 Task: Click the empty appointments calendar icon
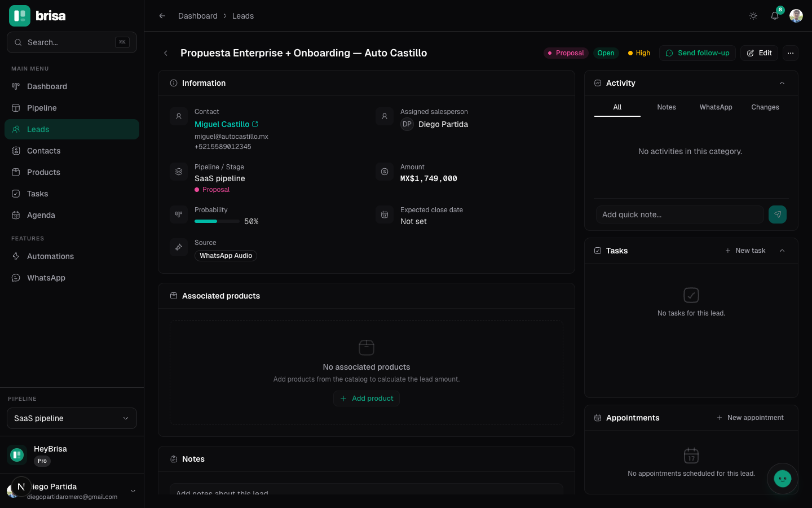[691, 455]
